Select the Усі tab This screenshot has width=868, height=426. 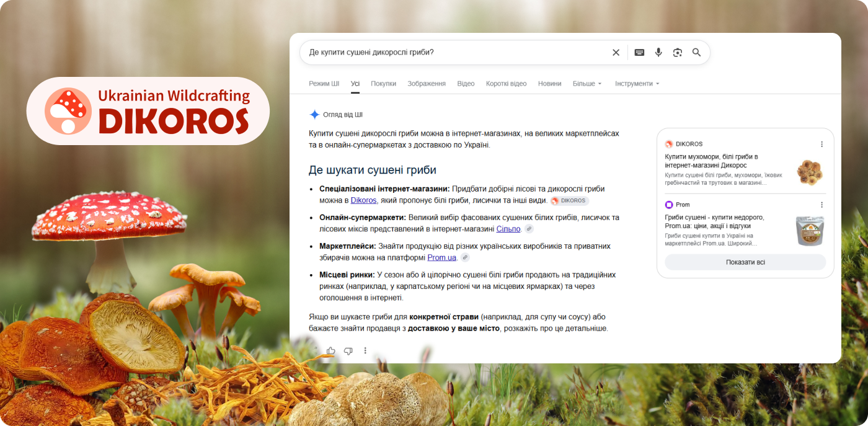click(x=355, y=84)
